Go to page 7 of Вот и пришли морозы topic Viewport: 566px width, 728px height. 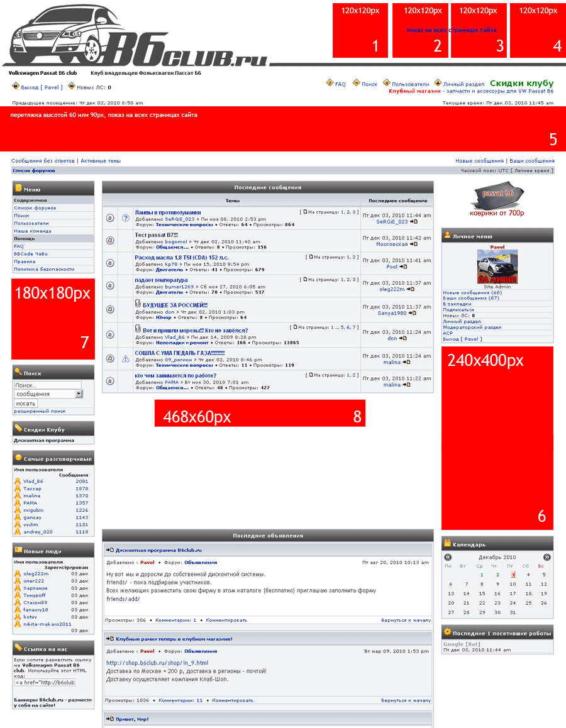(354, 328)
